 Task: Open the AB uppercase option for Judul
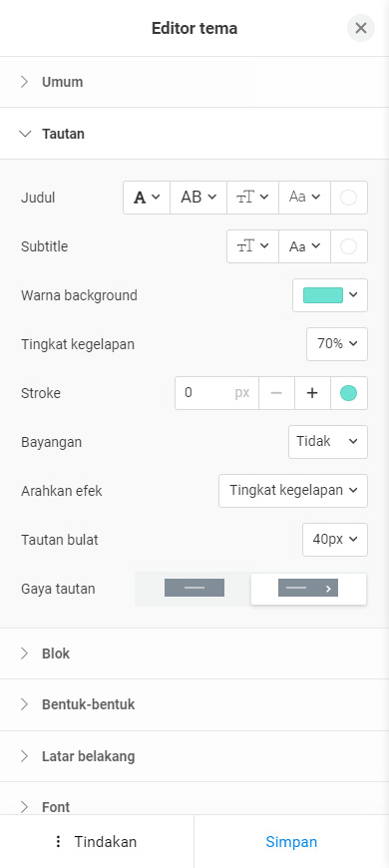point(198,198)
